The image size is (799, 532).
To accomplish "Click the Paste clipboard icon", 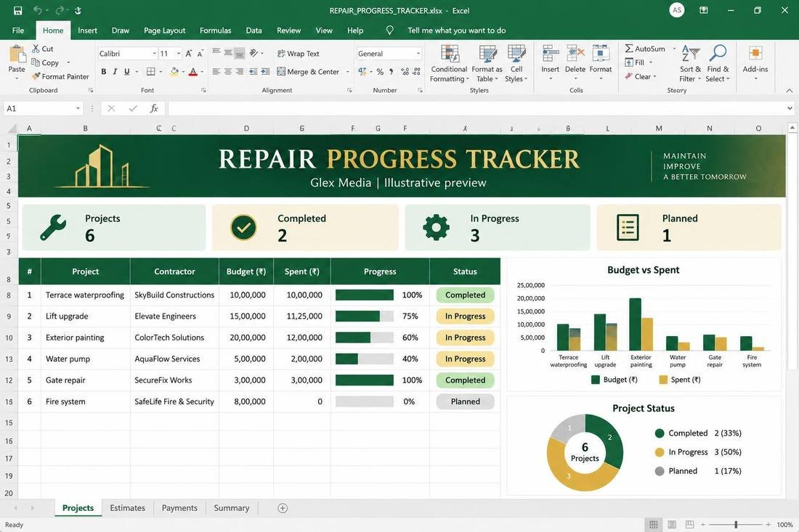I will point(17,54).
